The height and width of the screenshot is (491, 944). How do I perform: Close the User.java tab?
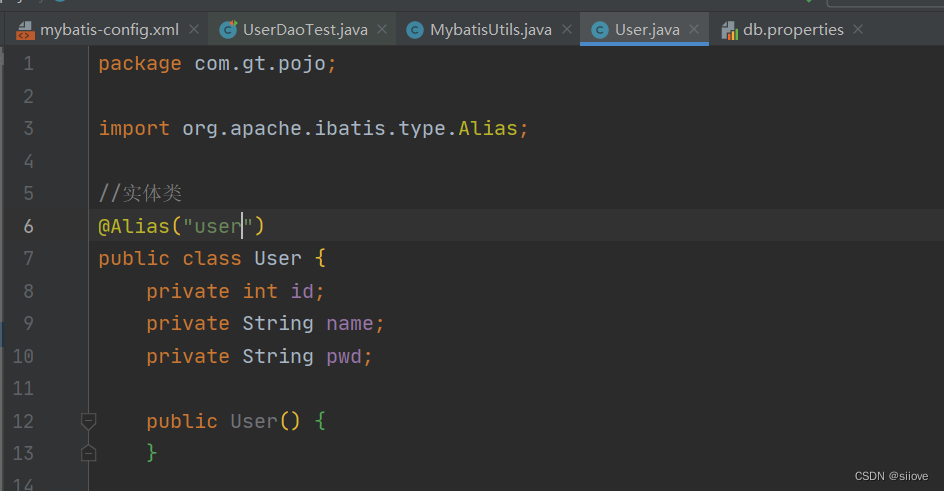click(694, 29)
